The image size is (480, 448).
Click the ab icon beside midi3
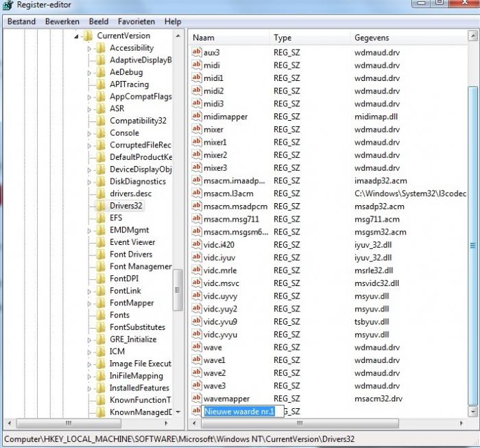[197, 103]
